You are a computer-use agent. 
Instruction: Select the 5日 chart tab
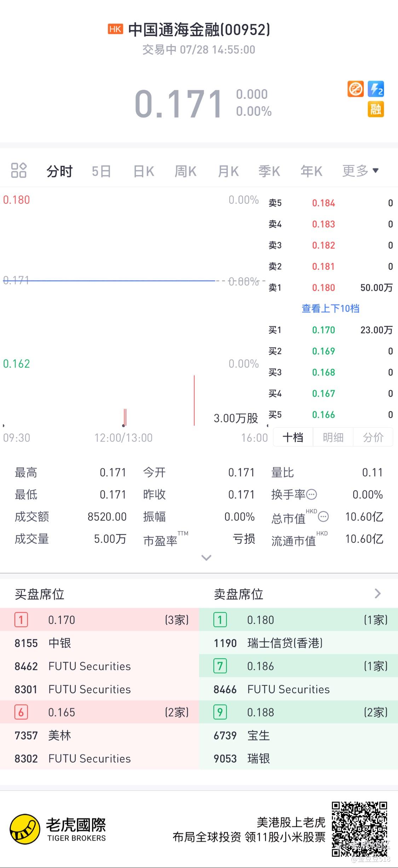coord(102,171)
